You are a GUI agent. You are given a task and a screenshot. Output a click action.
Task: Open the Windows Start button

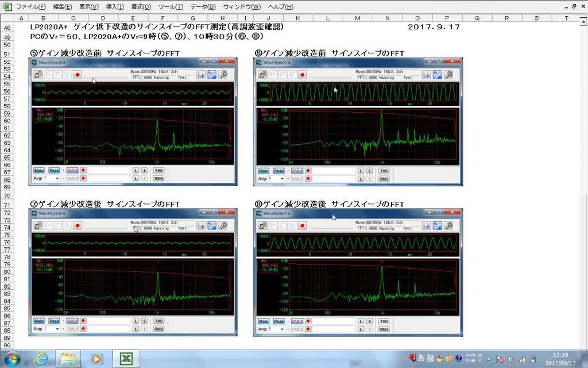tap(13, 359)
